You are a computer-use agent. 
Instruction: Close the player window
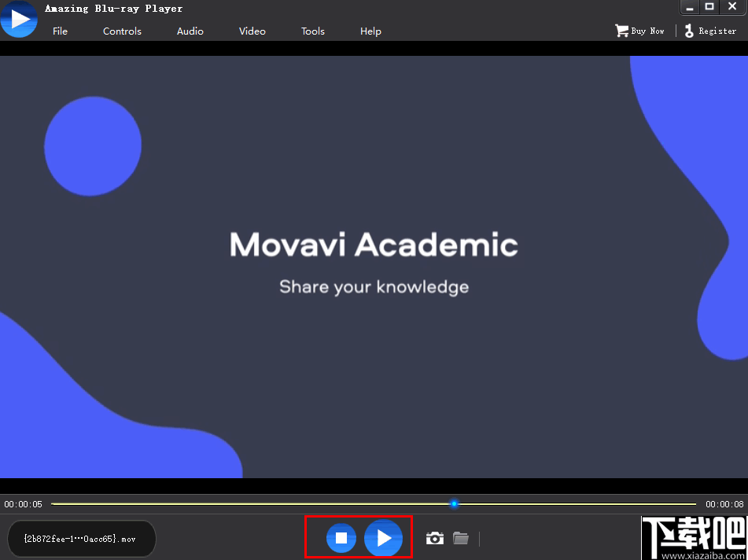click(732, 7)
